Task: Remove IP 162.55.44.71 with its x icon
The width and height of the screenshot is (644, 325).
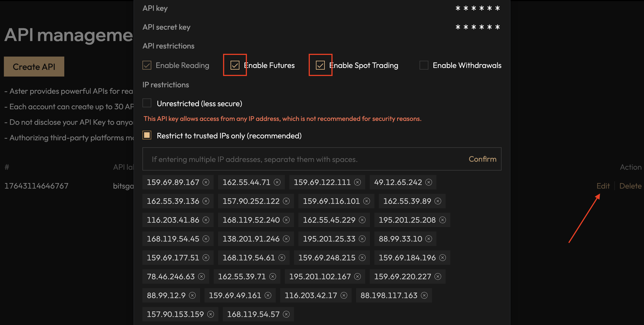Action: point(277,182)
